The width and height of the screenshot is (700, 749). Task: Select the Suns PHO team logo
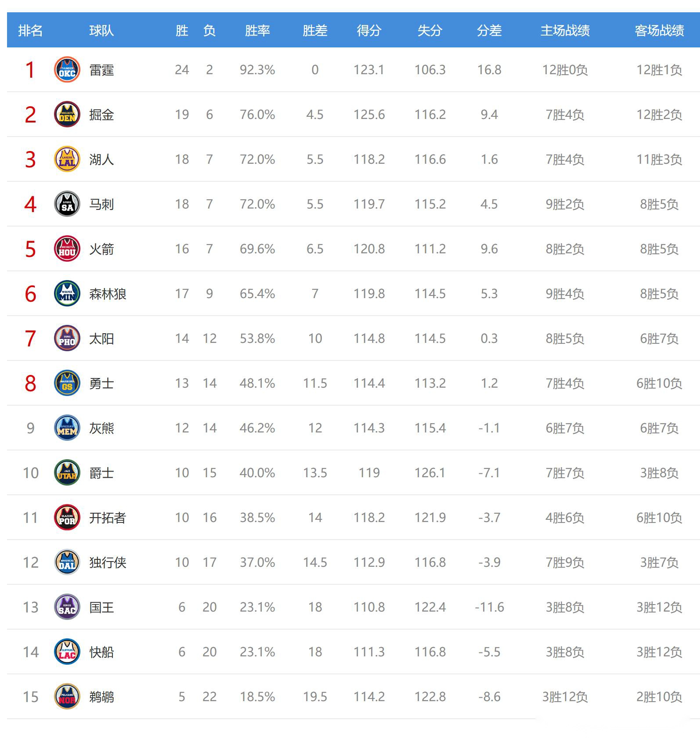[x=67, y=338]
